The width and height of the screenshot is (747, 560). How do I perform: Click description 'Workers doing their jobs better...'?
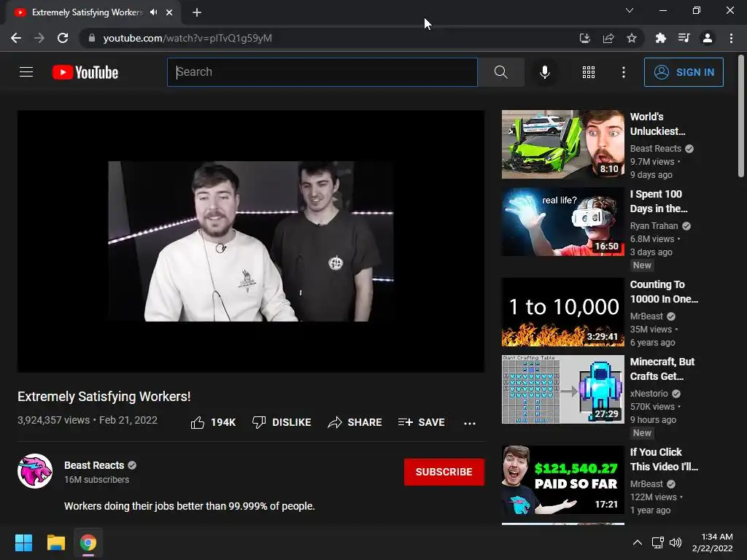point(190,506)
